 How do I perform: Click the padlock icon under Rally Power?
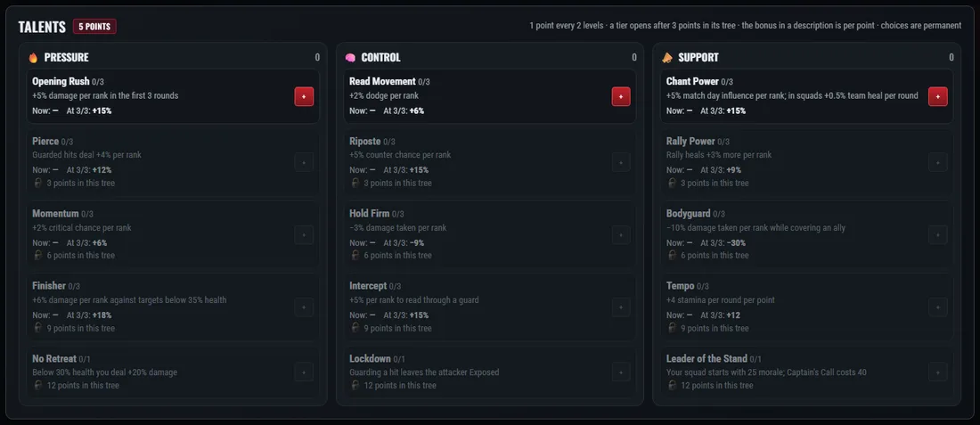click(x=672, y=183)
